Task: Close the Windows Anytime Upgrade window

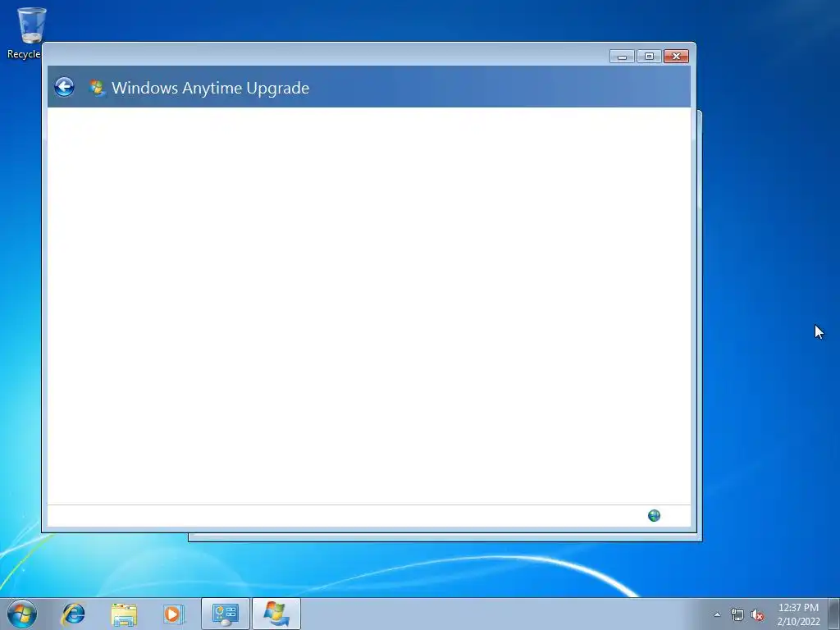Action: (676, 57)
